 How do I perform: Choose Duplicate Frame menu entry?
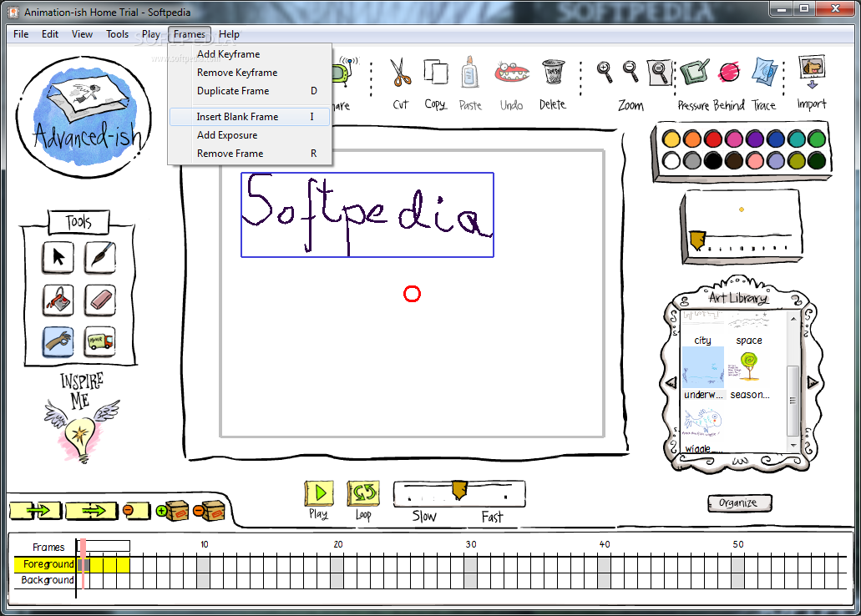[x=250, y=91]
